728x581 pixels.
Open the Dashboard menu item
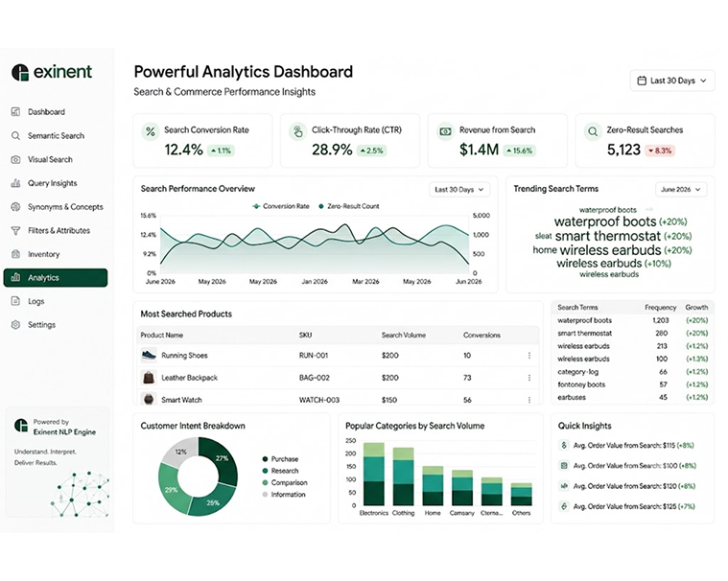[x=56, y=112]
